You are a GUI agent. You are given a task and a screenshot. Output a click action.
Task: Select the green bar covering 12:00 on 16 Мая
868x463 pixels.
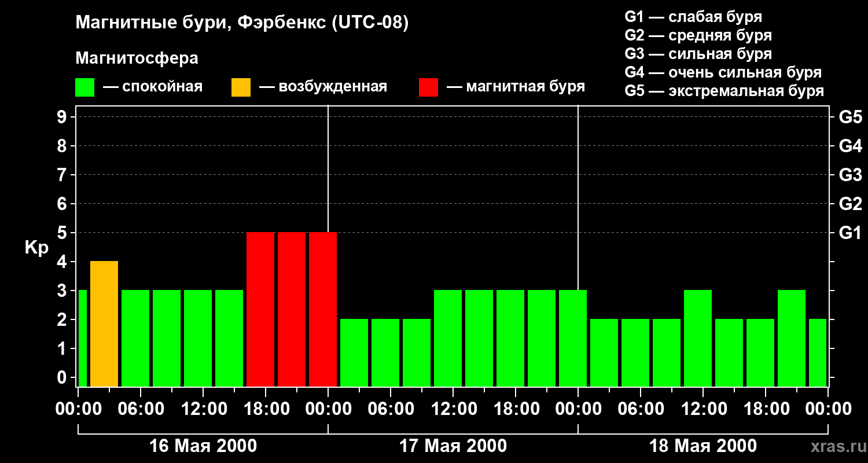pyautogui.click(x=198, y=339)
